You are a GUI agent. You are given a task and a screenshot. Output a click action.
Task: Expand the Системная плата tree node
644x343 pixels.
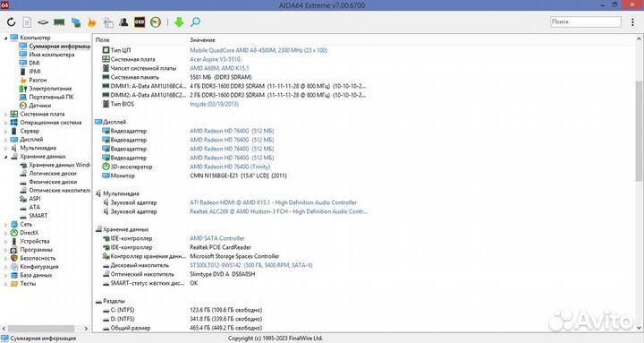[x=5, y=115]
